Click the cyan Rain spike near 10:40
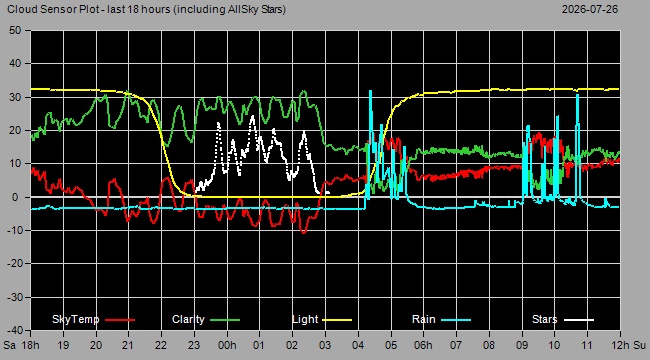Screen dimensions: 650x360 click(x=577, y=145)
